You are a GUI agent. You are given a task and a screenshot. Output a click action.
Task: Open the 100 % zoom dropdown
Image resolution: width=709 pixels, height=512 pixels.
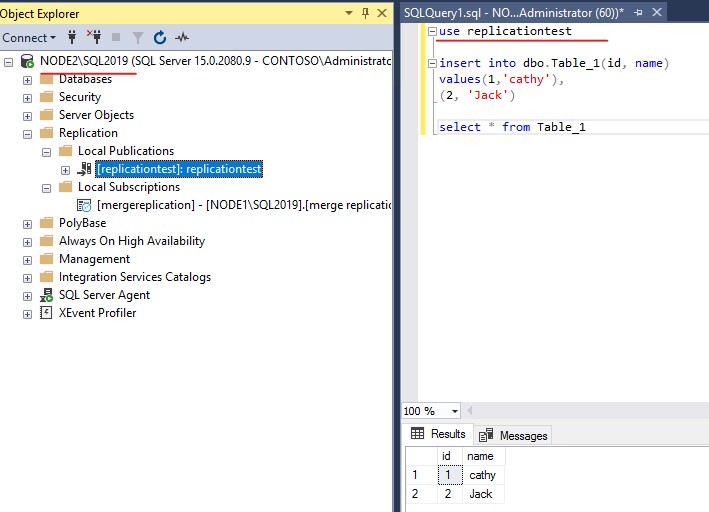pos(454,411)
